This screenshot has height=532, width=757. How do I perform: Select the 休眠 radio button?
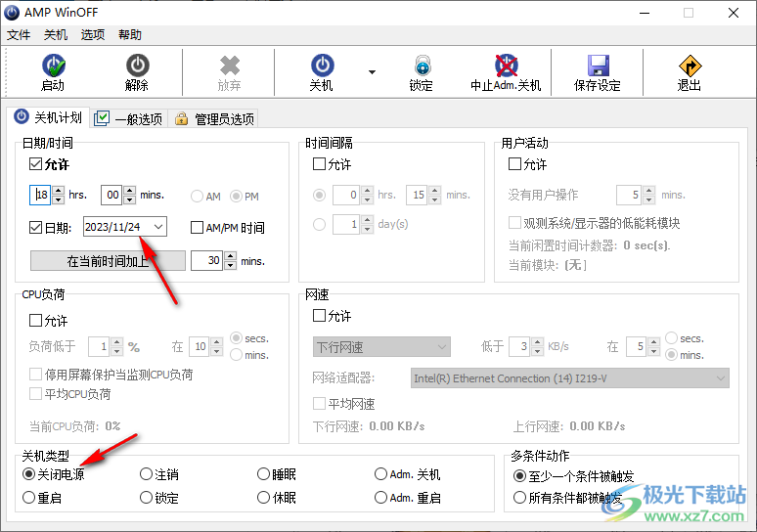263,497
